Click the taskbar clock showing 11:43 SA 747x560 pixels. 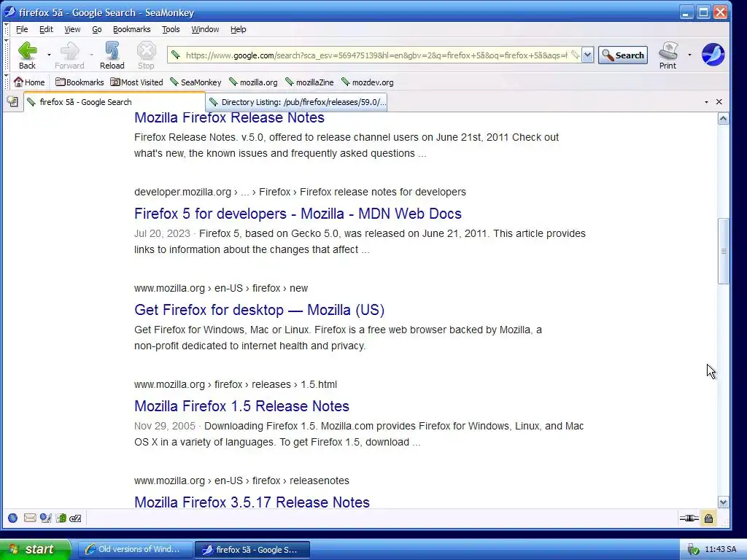[x=720, y=550]
